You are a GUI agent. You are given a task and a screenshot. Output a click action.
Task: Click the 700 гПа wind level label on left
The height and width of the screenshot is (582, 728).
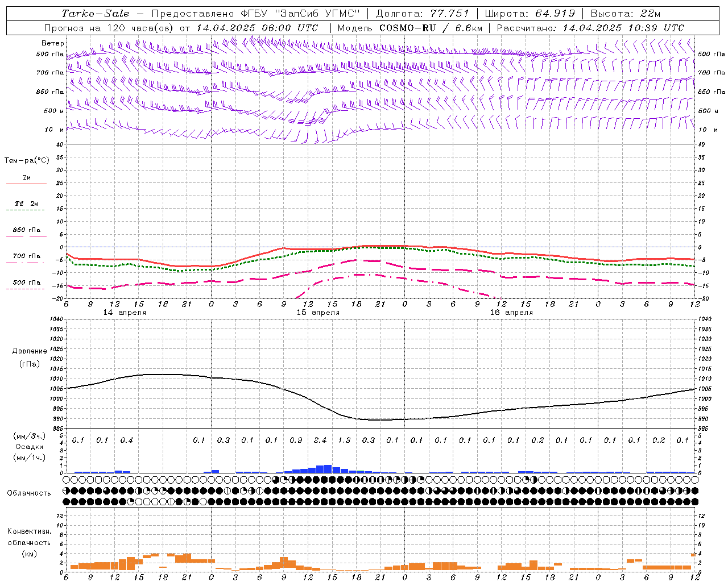(50, 73)
